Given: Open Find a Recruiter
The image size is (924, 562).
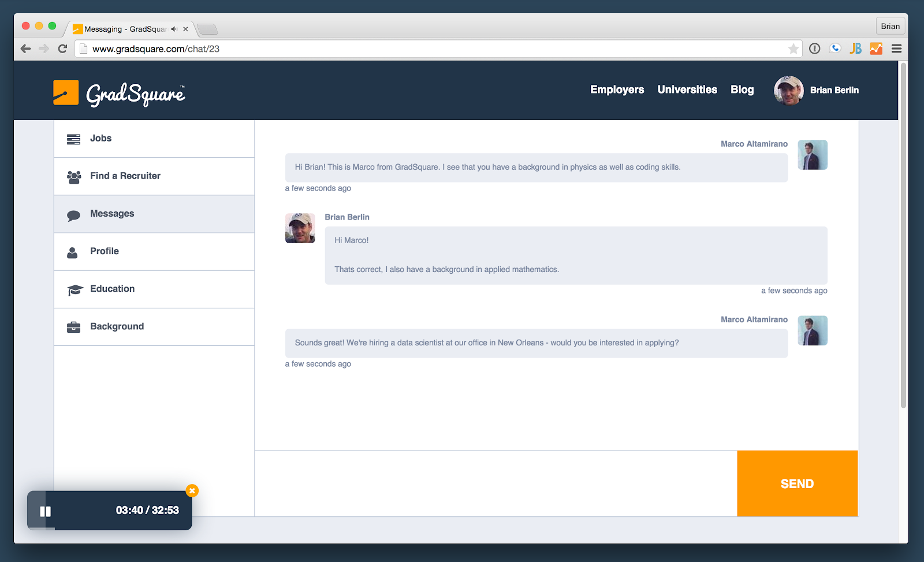Looking at the screenshot, I should [x=154, y=176].
